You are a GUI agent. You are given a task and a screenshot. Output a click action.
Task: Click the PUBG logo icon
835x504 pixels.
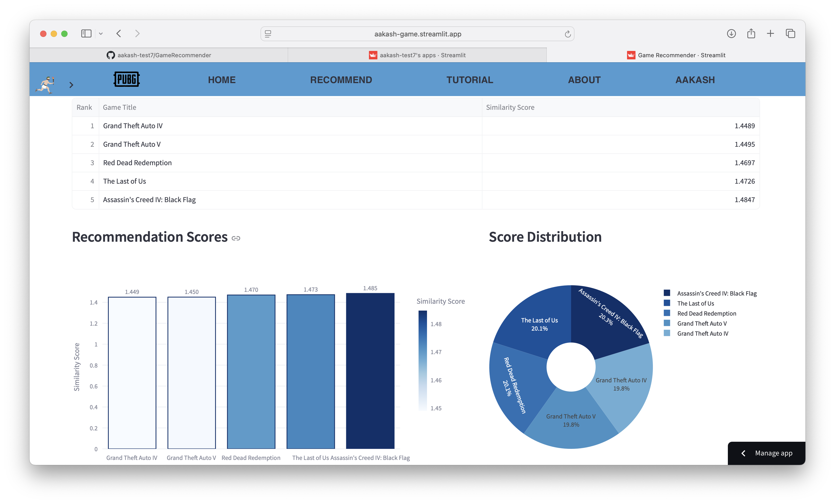tap(126, 79)
